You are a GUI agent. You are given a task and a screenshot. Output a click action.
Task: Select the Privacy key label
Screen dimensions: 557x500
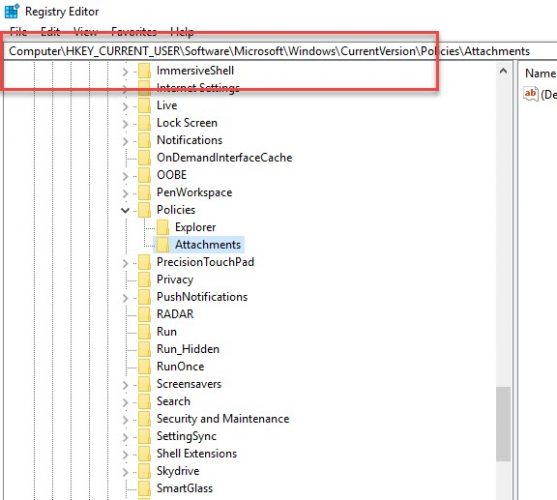click(x=175, y=279)
